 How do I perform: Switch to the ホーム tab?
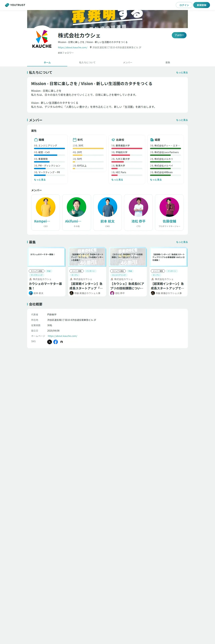47,63
